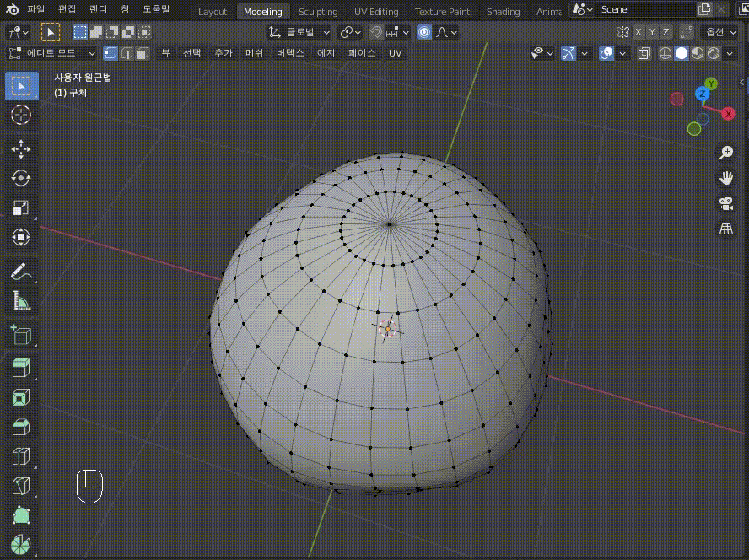Click the blue Z axis gizmo circle

coord(702,94)
